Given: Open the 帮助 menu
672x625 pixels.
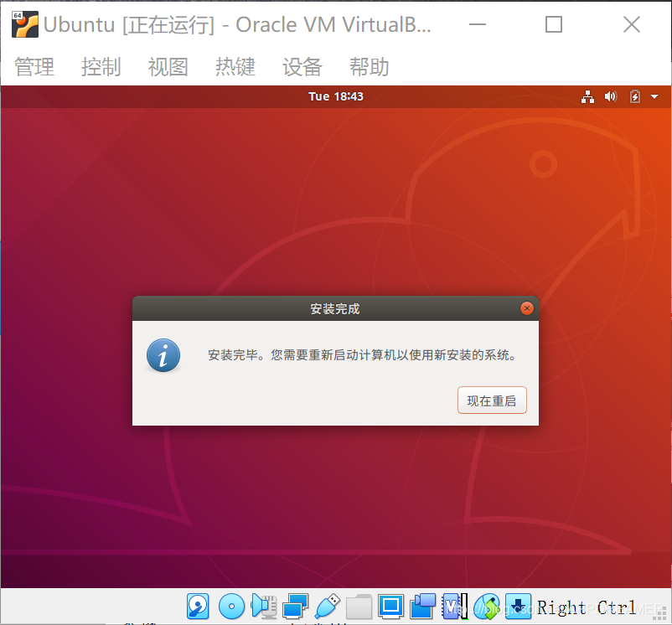Looking at the screenshot, I should 369,67.
